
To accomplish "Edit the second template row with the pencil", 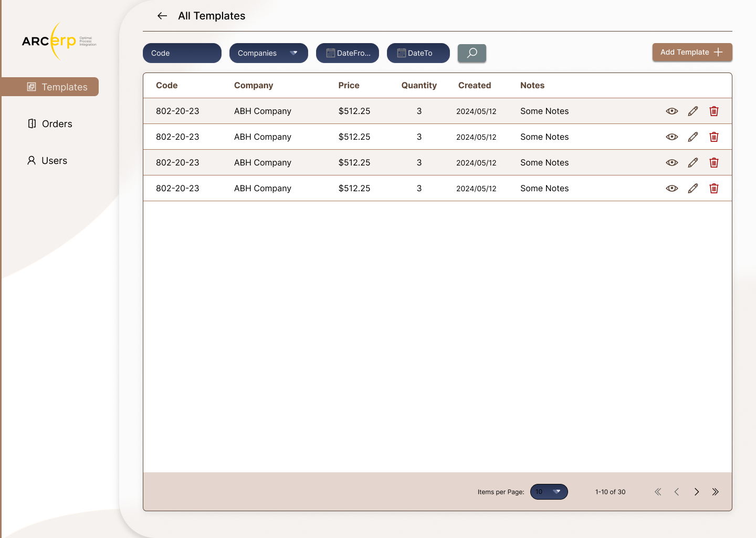I will click(693, 137).
